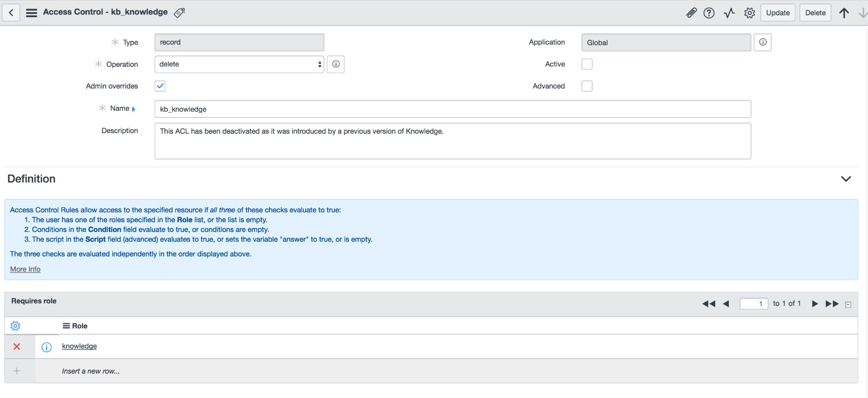Enable the Active checkbox
Image resolution: width=868 pixels, height=398 pixels.
587,64
